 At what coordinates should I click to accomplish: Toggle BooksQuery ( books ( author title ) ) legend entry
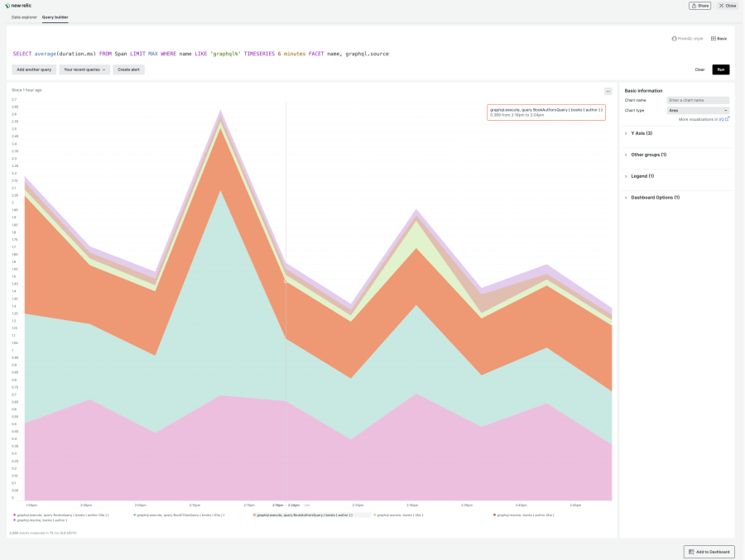(x=61, y=515)
